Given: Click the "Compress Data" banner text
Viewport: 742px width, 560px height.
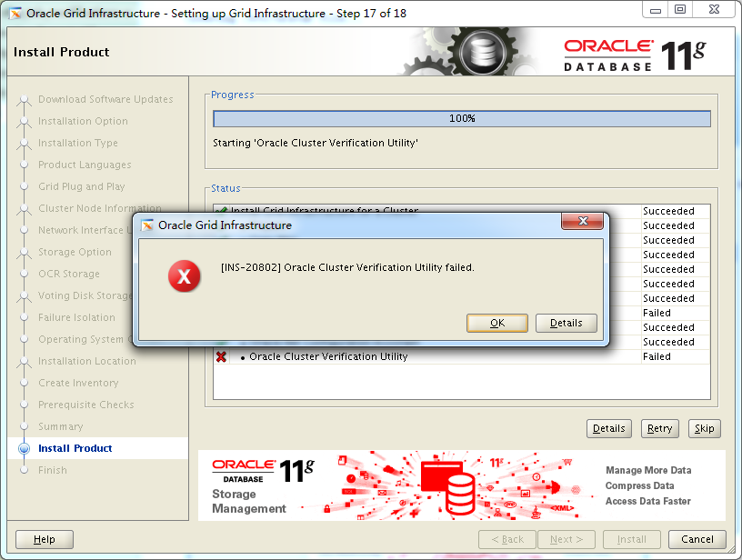Looking at the screenshot, I should [x=640, y=485].
